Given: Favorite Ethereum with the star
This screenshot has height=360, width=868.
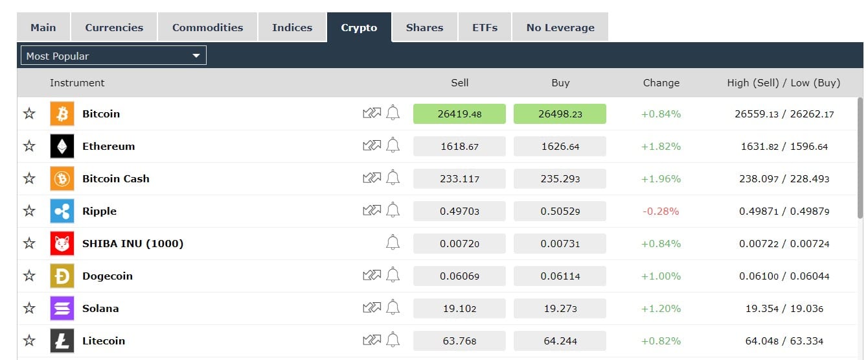Looking at the screenshot, I should (x=29, y=146).
